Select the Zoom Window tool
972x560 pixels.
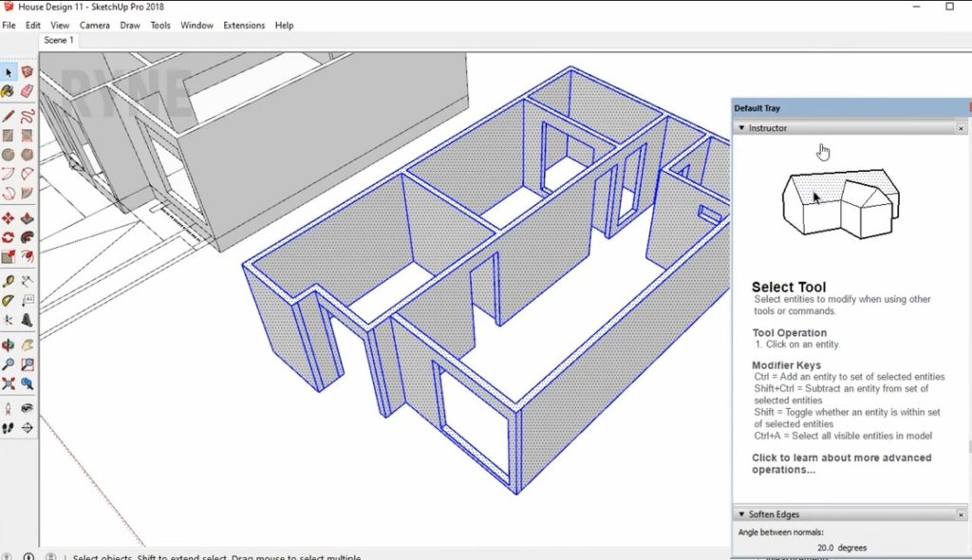click(x=27, y=364)
